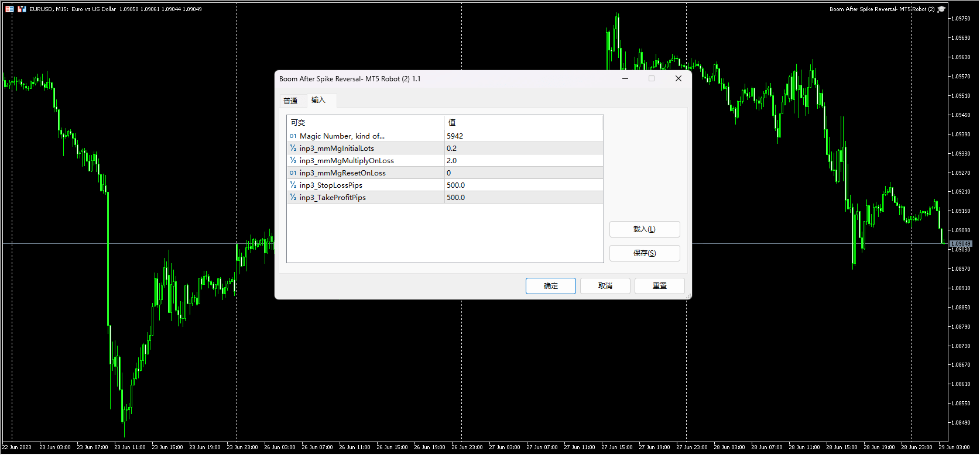Click the ½ icon beside inp3_TakeProfitPips
The width and height of the screenshot is (980, 455).
(x=293, y=198)
